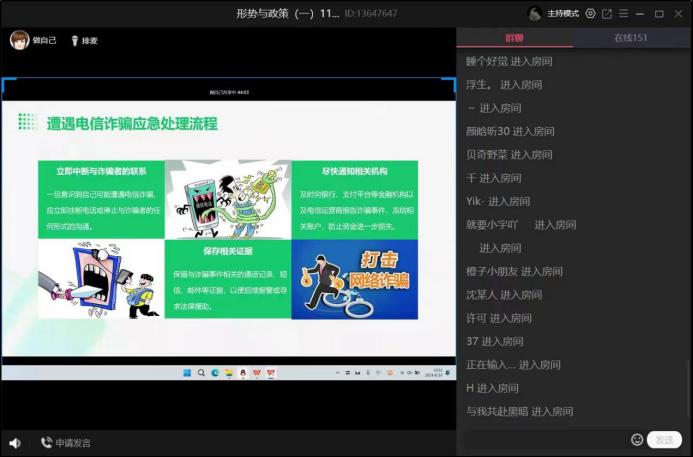Click the 排麦 microphone queue icon
Screen dimensions: 693x457
[74, 41]
